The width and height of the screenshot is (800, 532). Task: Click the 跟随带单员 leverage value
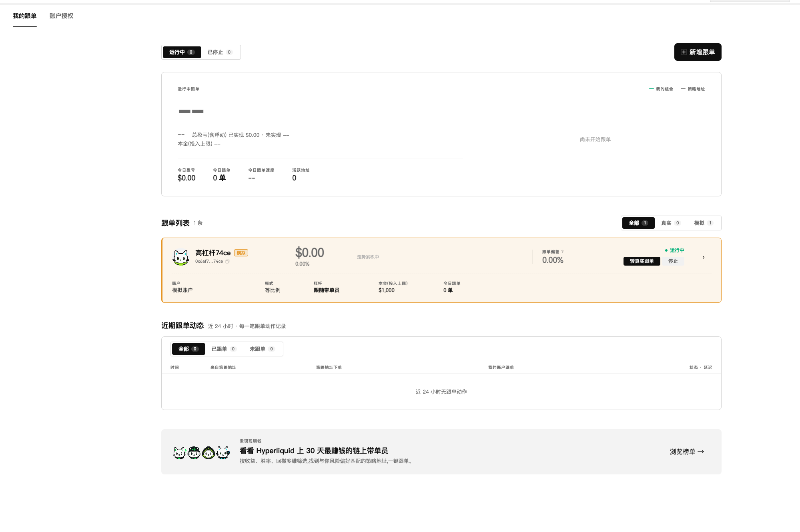(x=327, y=290)
